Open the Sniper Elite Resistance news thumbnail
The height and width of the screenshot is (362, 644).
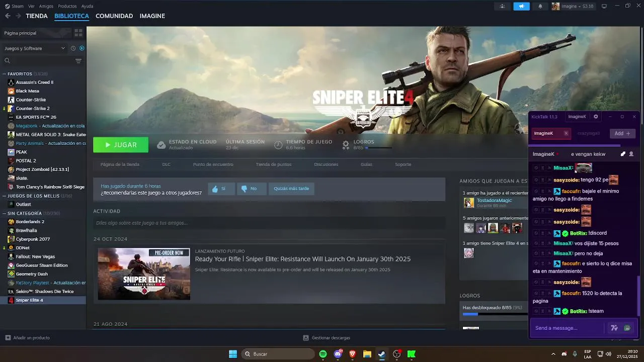(144, 274)
